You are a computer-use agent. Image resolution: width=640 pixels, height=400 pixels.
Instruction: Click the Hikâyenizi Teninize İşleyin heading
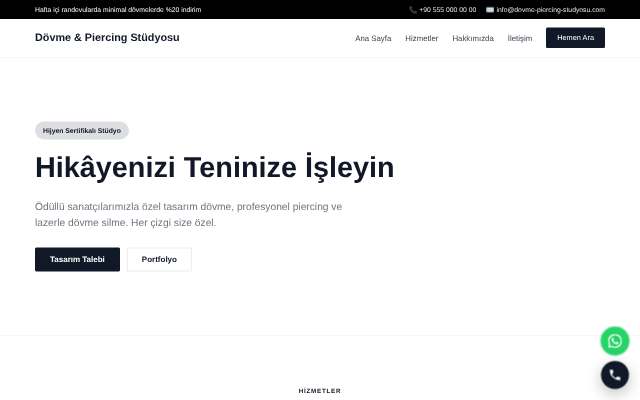(x=215, y=167)
